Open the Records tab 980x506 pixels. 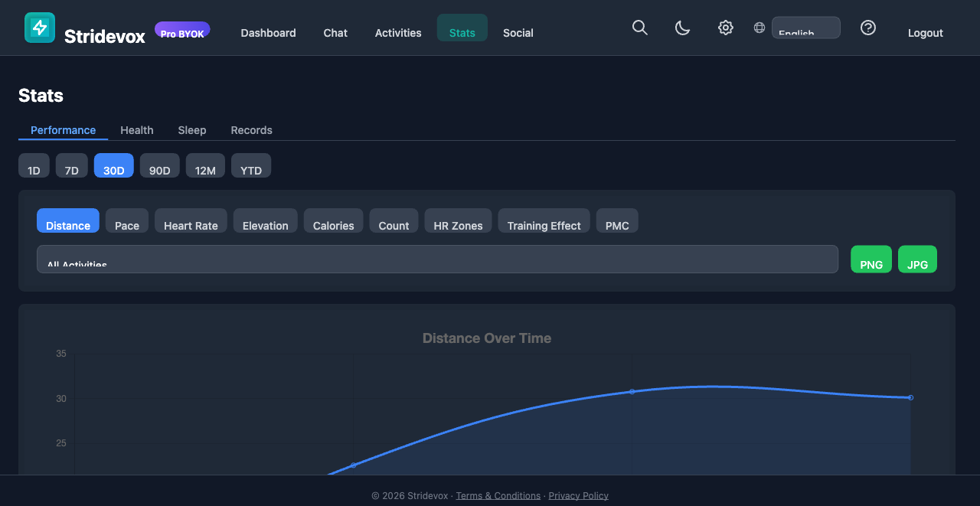coord(251,130)
